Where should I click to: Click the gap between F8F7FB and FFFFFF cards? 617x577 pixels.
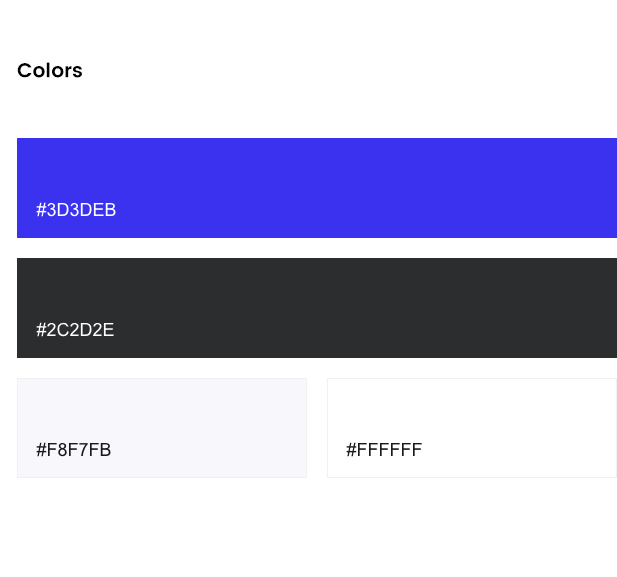click(x=317, y=428)
